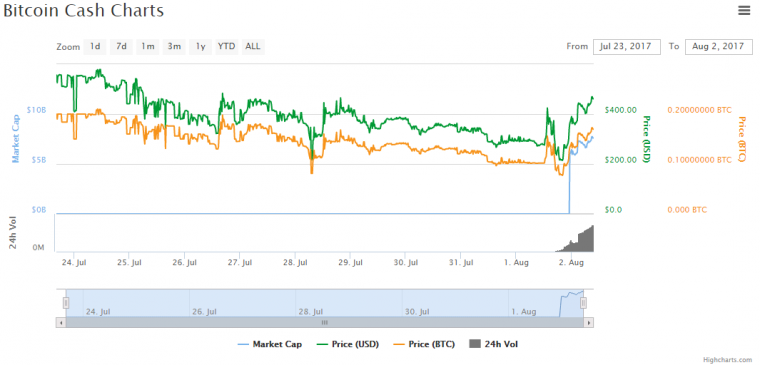The image size is (760, 365).
Task: Click the Price (USD) axis title
Action: coord(646,139)
